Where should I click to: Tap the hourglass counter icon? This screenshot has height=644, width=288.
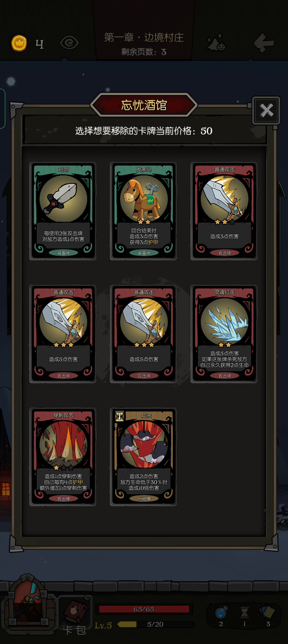click(x=244, y=612)
